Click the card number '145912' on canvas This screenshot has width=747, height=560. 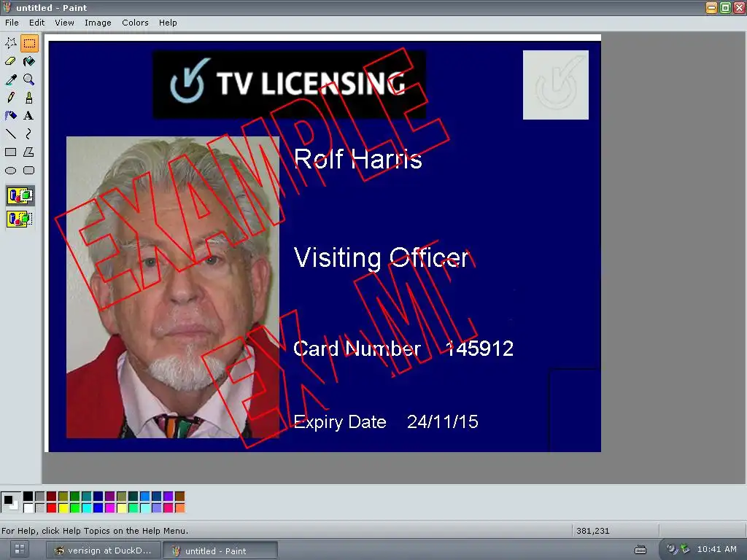[x=479, y=349]
